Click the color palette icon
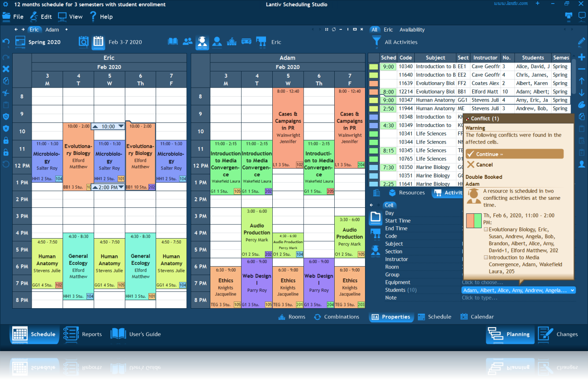 click(x=582, y=105)
